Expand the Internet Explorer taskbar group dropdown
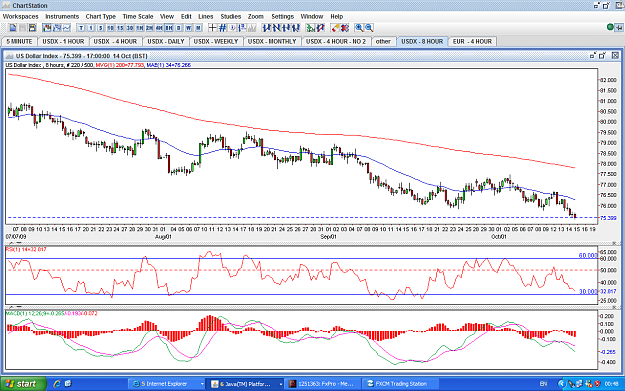 pos(202,384)
